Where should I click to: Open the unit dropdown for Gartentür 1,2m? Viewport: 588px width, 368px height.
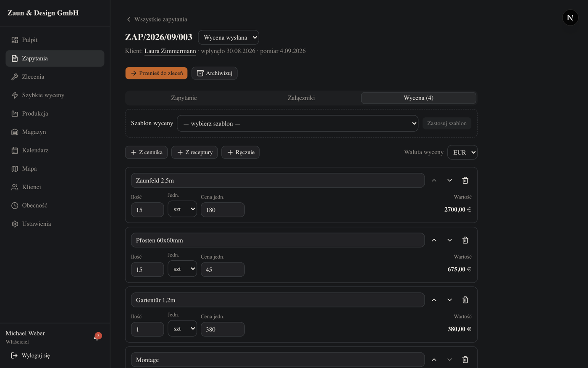(x=182, y=328)
